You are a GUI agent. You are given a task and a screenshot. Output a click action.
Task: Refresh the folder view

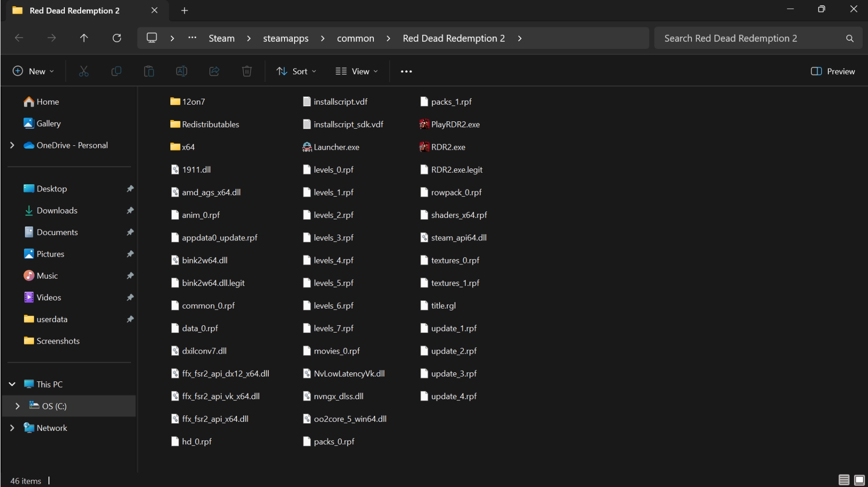(117, 38)
